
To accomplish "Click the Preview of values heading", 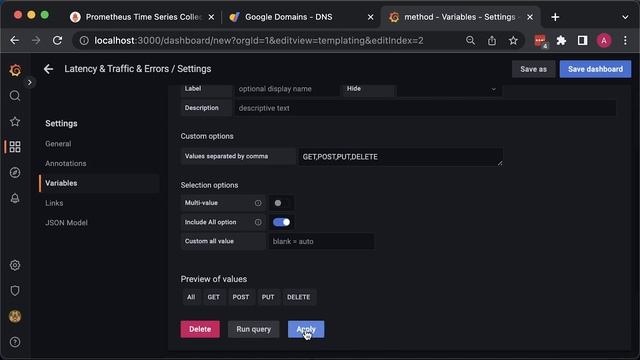I will [x=213, y=279].
